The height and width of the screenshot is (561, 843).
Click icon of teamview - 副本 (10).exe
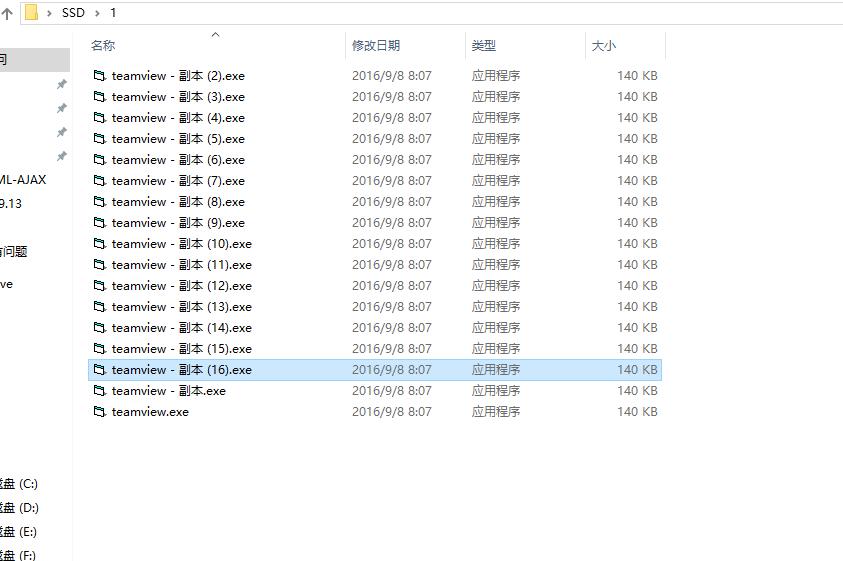click(x=99, y=244)
